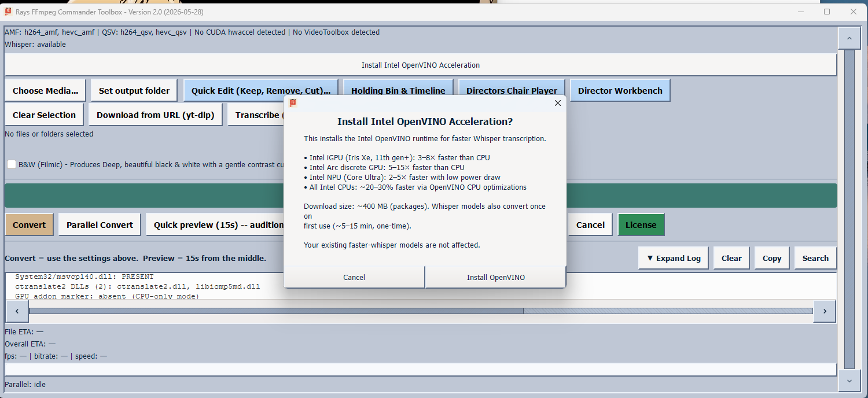Image resolution: width=868 pixels, height=398 pixels.
Task: Open Quick Edit (Keep, Remove, Cut)
Action: pyautogui.click(x=261, y=90)
